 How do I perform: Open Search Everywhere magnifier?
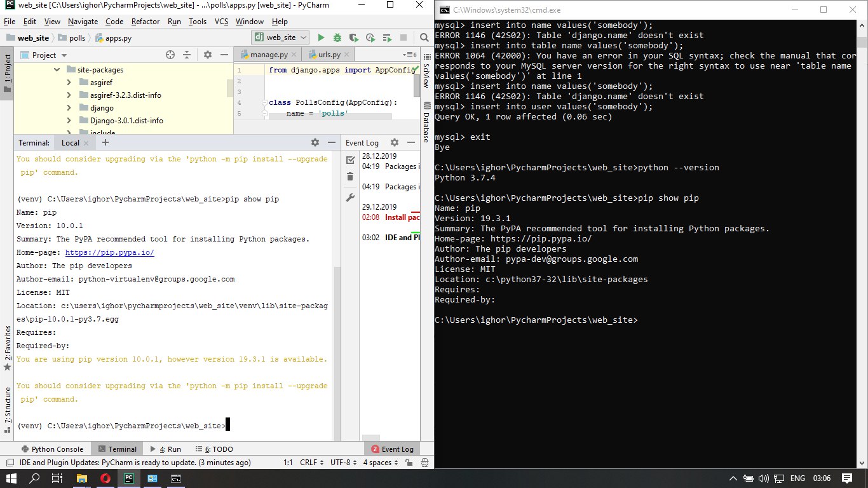coord(424,38)
